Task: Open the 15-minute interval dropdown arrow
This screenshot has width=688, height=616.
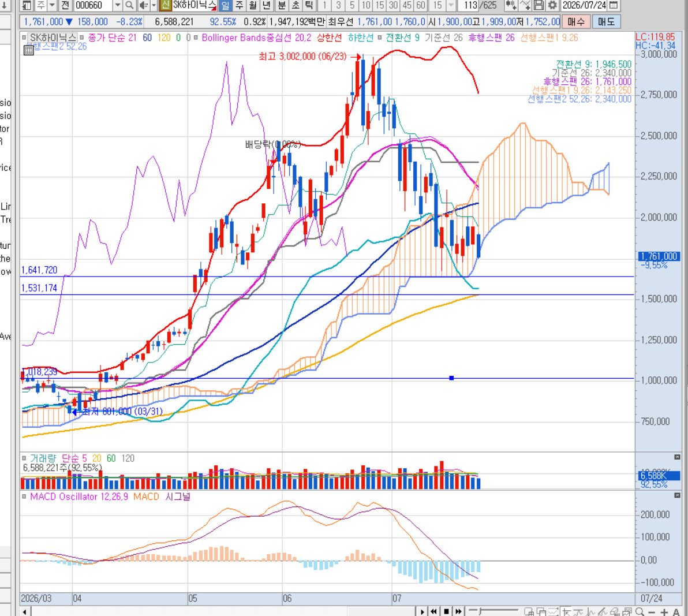Action: point(451,5)
